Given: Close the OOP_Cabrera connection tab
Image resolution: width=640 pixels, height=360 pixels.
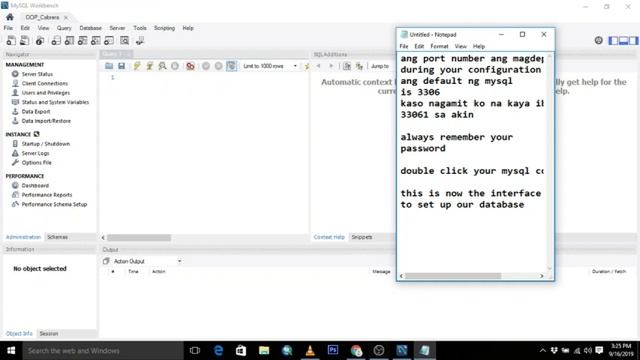Looking at the screenshot, I should [x=66, y=18].
